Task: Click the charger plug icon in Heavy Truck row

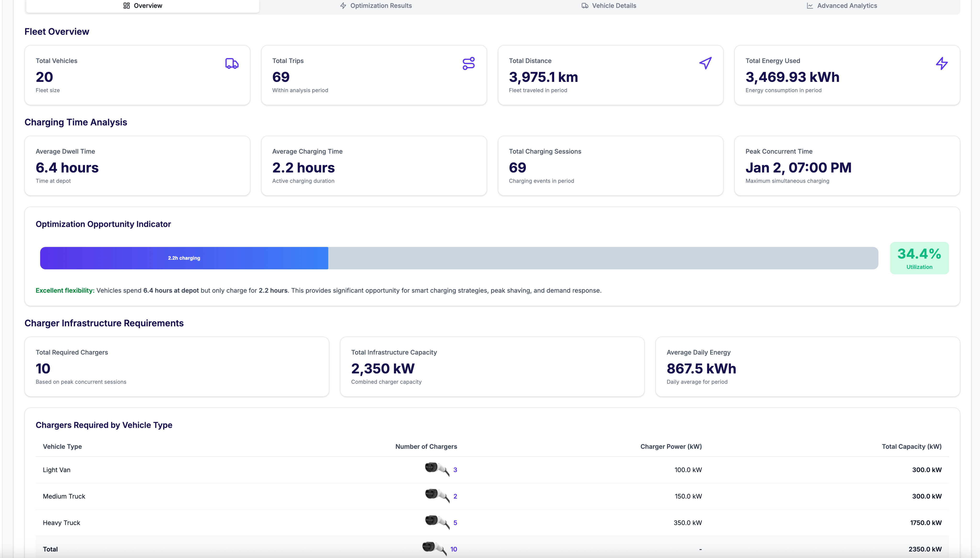Action: coord(436,522)
